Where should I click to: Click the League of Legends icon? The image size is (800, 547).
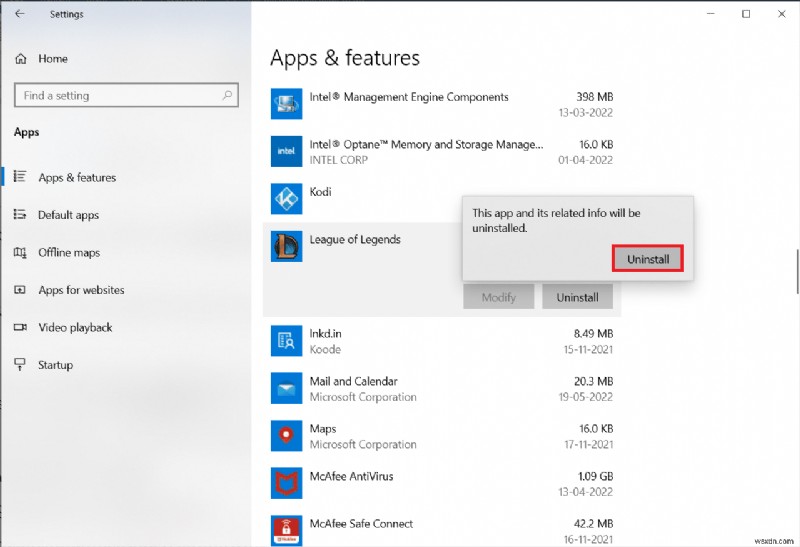(286, 247)
